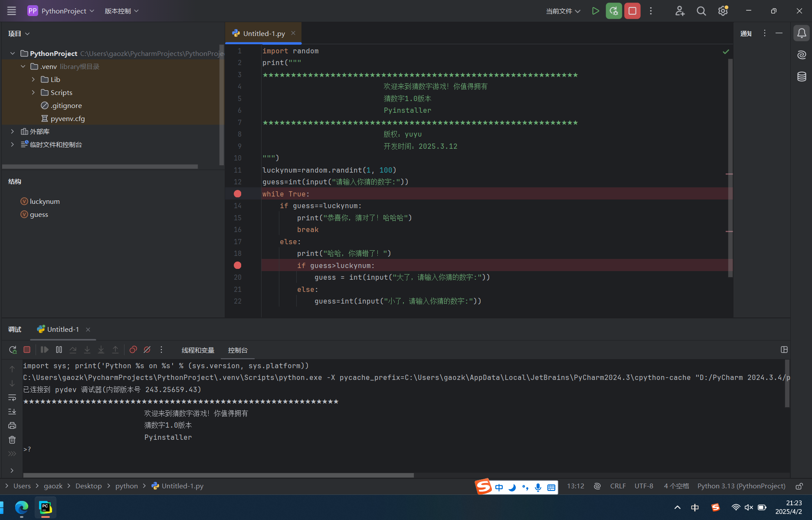Click the 4 个空格 indent setting
The image size is (812, 520).
click(676, 486)
